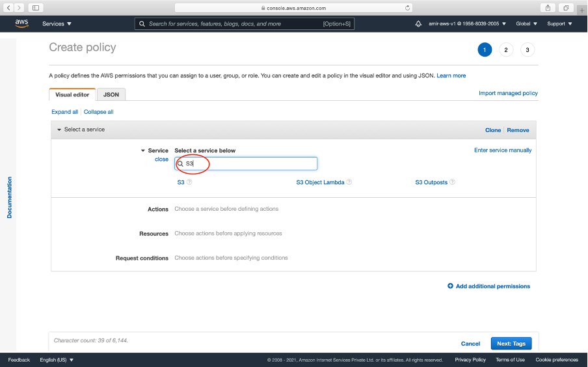Switch to the Visual editor tab
This screenshot has height=367, width=588.
(72, 94)
